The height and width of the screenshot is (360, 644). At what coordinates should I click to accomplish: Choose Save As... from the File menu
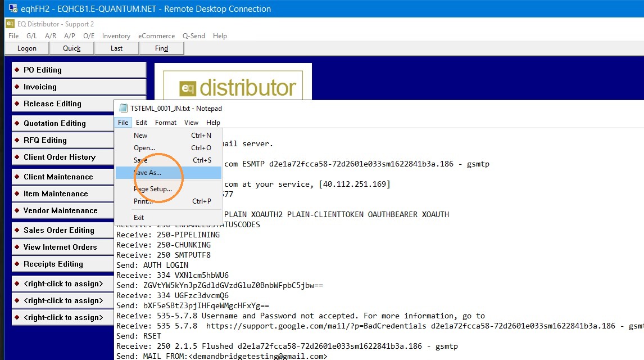[169, 173]
